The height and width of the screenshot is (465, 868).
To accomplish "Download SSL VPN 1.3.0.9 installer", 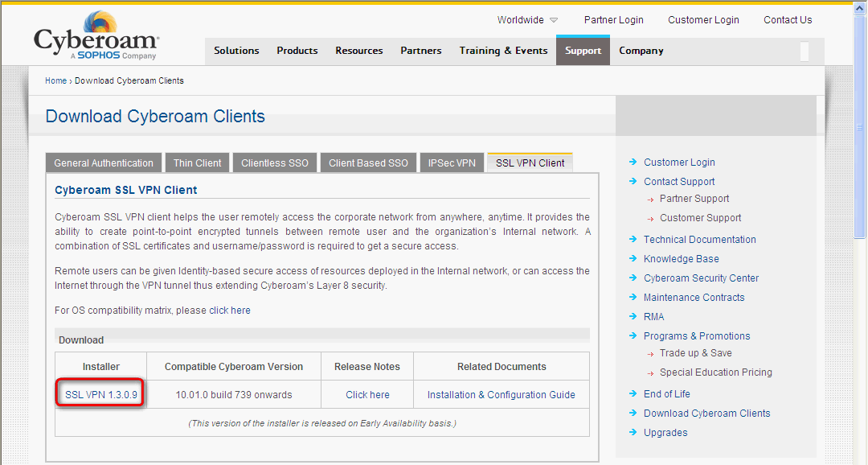I will pos(101,395).
